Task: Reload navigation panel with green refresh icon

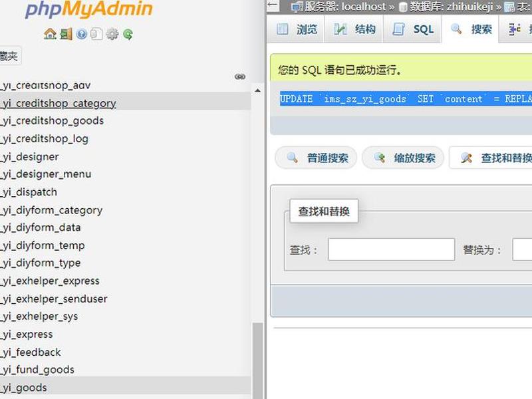Action: pos(128,34)
